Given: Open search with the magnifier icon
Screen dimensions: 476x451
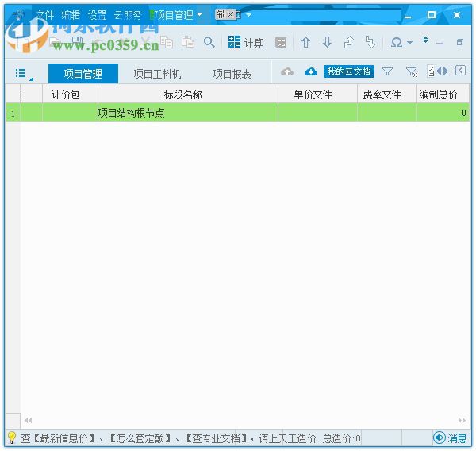Looking at the screenshot, I should [209, 42].
